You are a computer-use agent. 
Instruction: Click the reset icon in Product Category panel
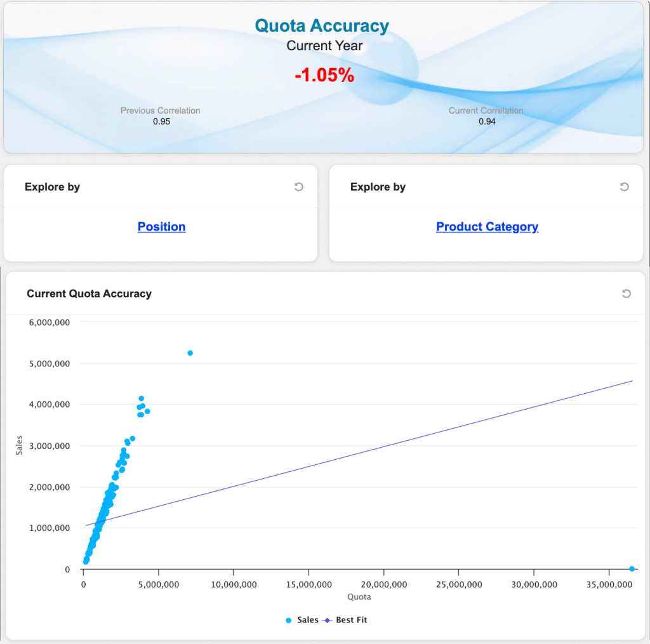click(x=624, y=187)
